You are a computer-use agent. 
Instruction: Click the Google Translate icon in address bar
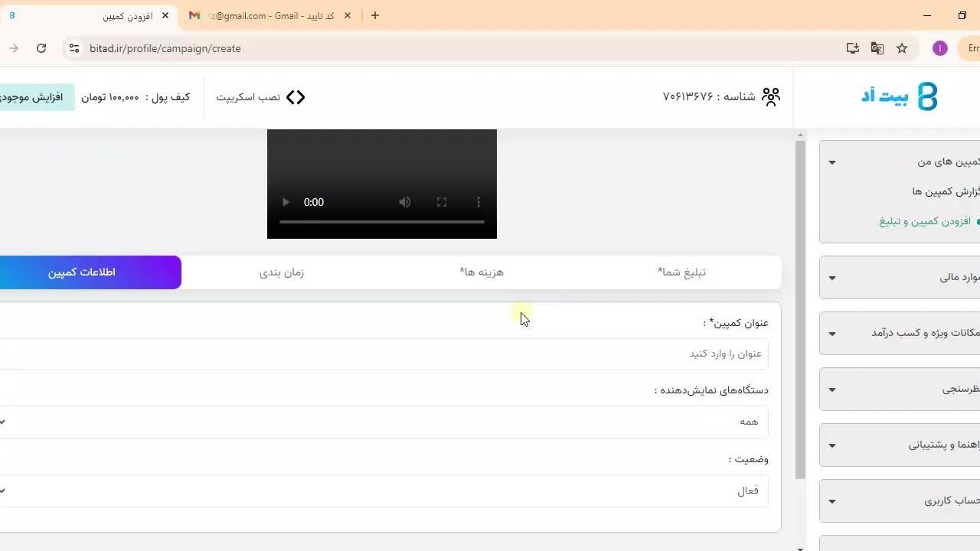877,48
